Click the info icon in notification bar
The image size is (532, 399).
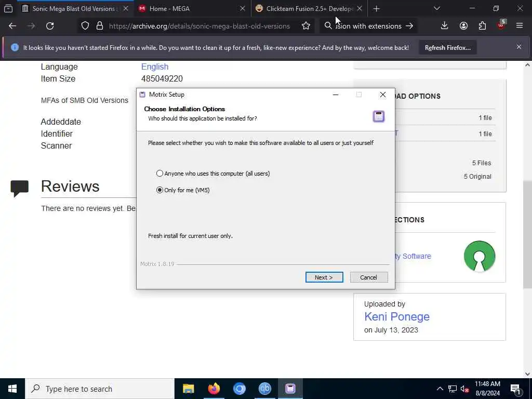point(15,47)
